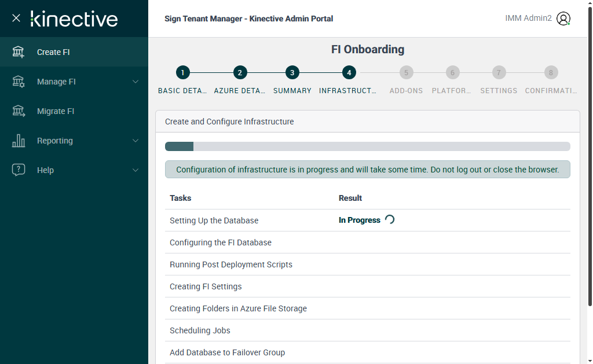Click the PLATFOR… step label

452,91
